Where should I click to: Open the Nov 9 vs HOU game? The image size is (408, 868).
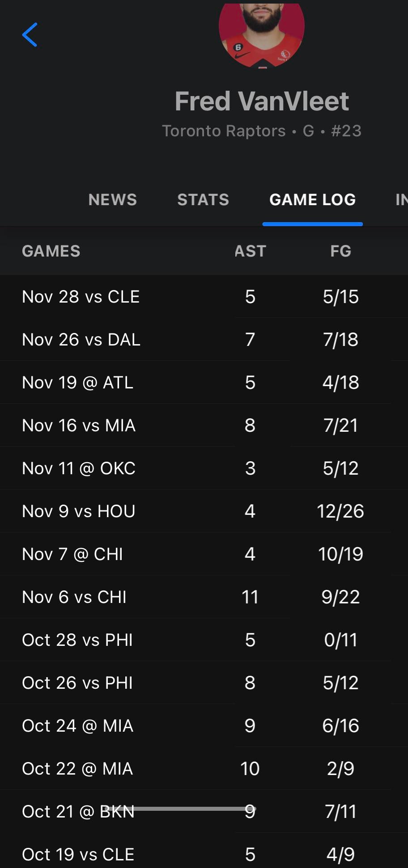click(x=79, y=511)
